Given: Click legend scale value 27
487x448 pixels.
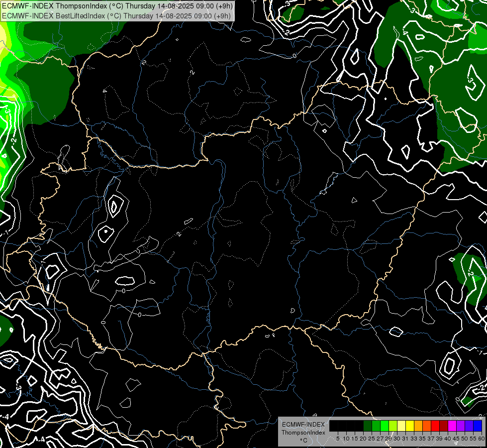Looking at the screenshot, I should (380, 439).
